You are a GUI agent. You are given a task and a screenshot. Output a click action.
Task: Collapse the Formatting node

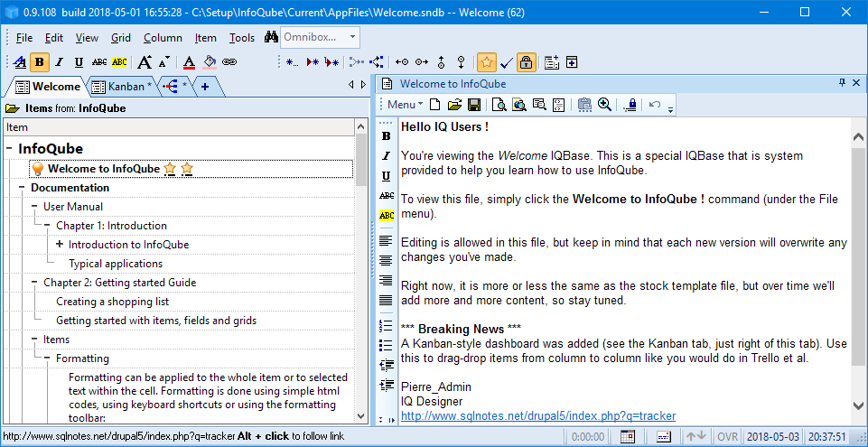47,359
